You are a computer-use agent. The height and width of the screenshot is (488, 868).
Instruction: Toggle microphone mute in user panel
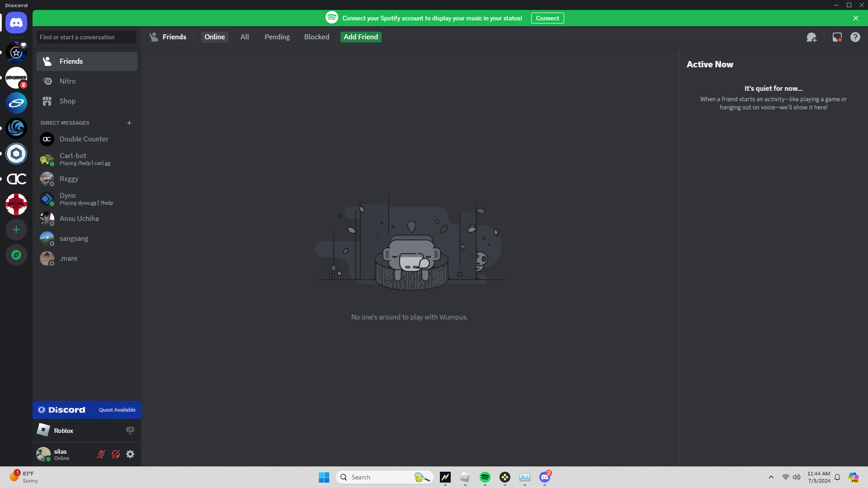tap(101, 454)
